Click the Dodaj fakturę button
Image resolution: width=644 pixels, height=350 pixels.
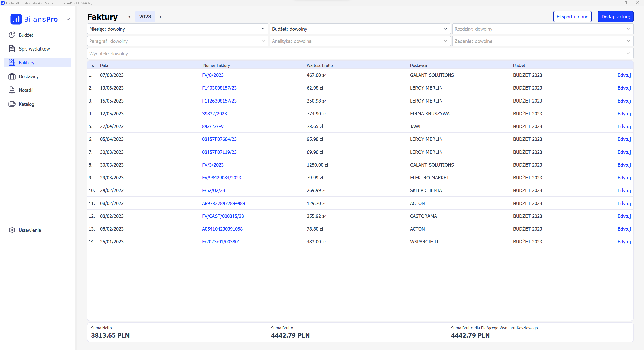pos(615,17)
